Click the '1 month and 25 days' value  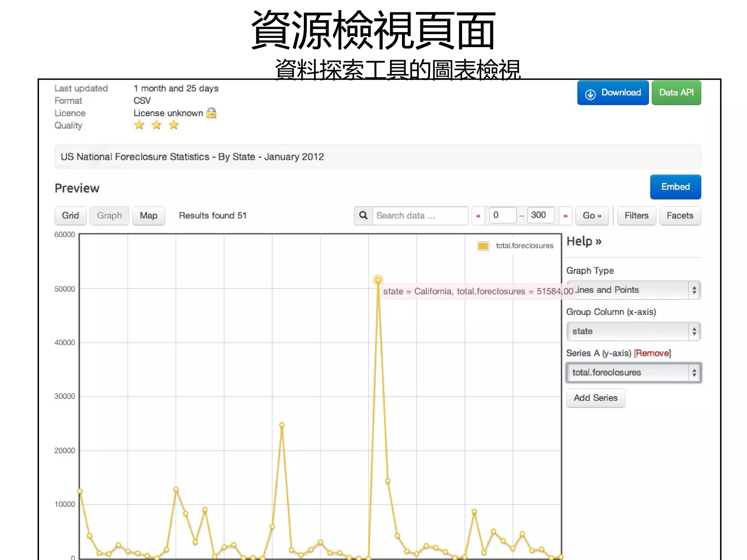tap(176, 89)
